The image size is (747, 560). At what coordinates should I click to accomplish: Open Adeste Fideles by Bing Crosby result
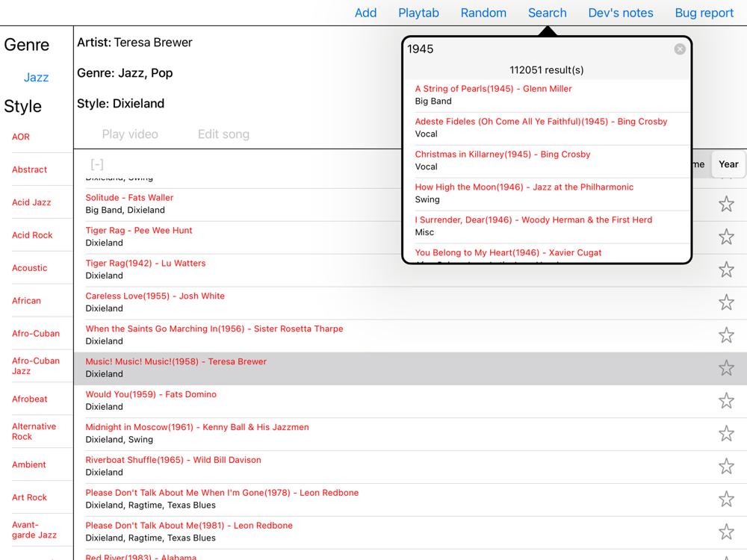[547, 128]
